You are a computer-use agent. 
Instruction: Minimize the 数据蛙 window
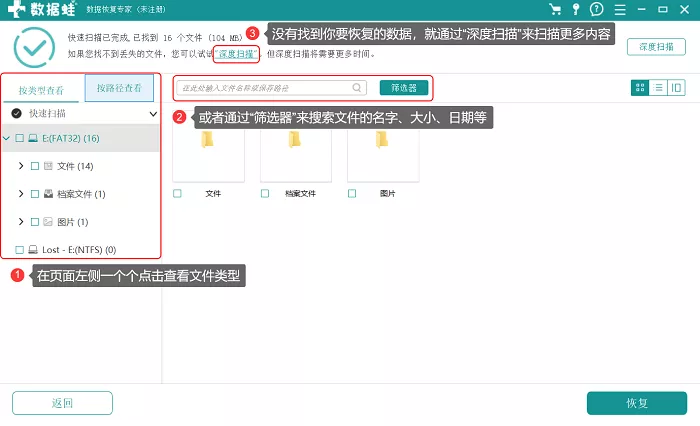642,9
